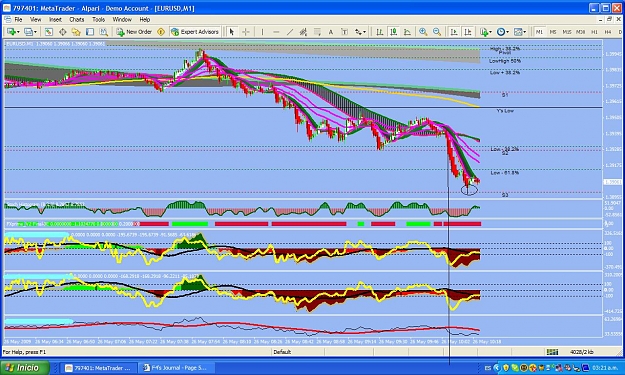Screen dimensions: 625x375
Task: Select the Equidistant Channel tool
Action: (303, 32)
